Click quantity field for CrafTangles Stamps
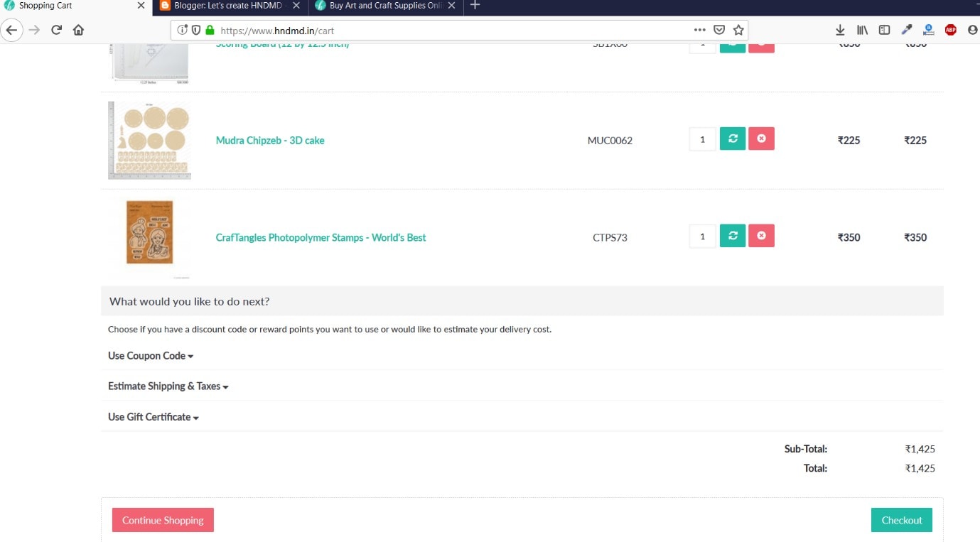The height and width of the screenshot is (542, 980). pos(702,236)
